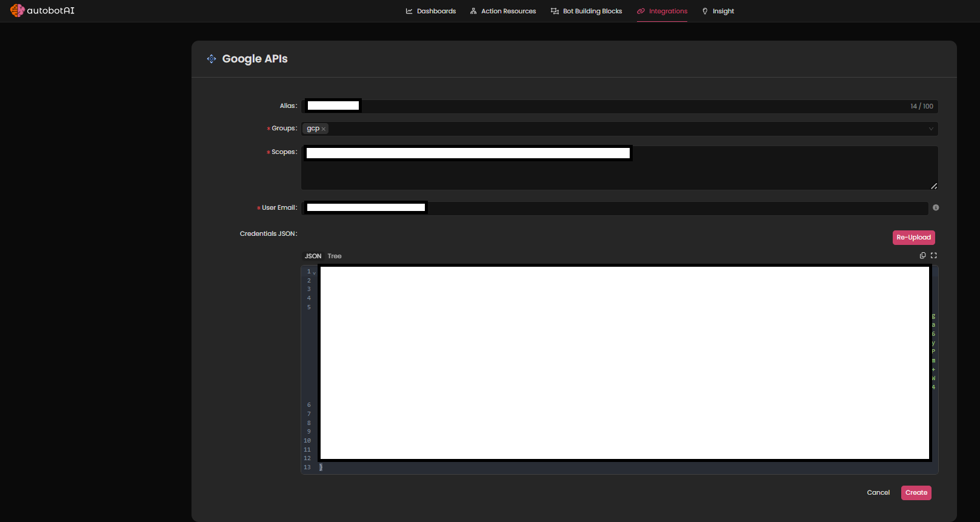Open Action Resources menu
The height and width of the screenshot is (522, 980).
[x=503, y=11]
